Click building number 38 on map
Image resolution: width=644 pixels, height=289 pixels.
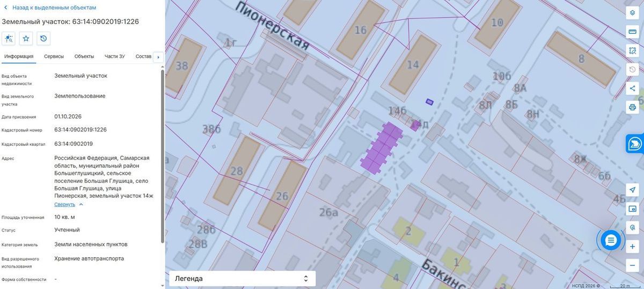tap(182, 66)
